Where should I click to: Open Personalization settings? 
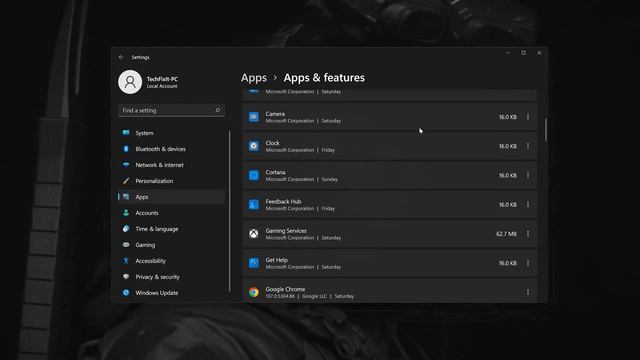171,181
